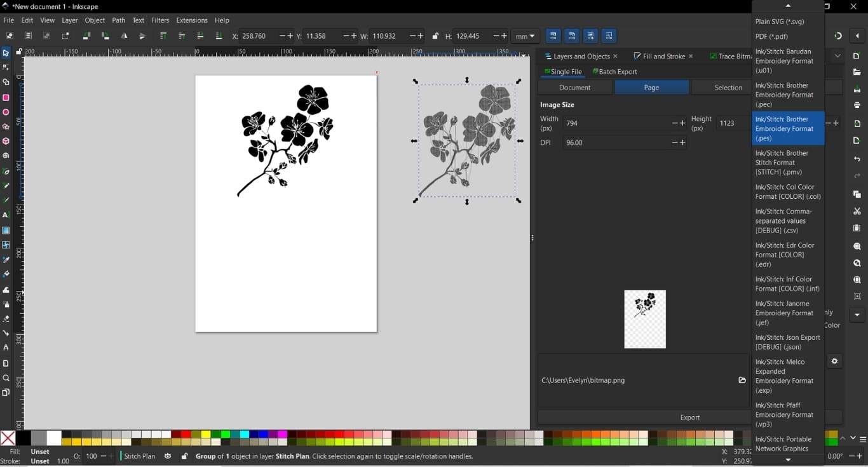Select the Node edit tool
Screen dimensions: 868x467
[6, 67]
